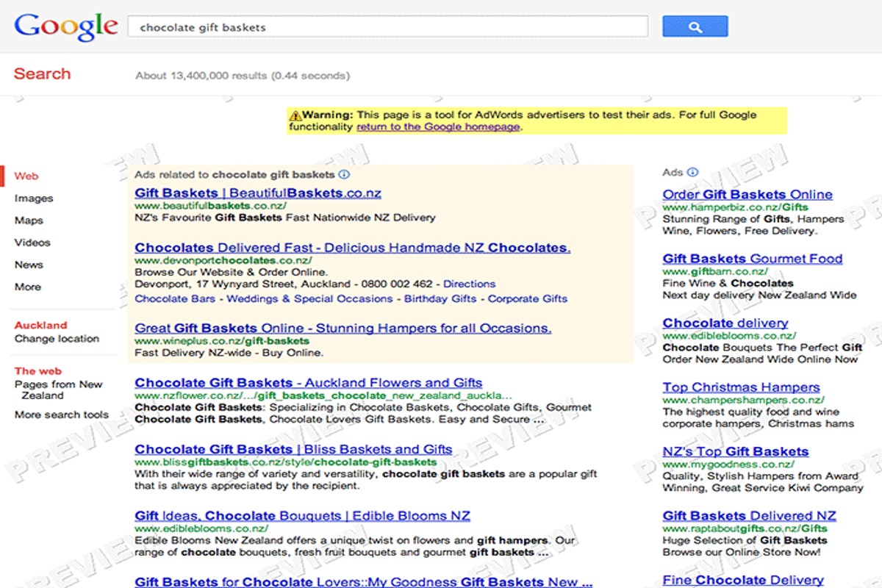This screenshot has width=882, height=588.
Task: Open Chocolate Bars sitelink
Action: coord(175,298)
